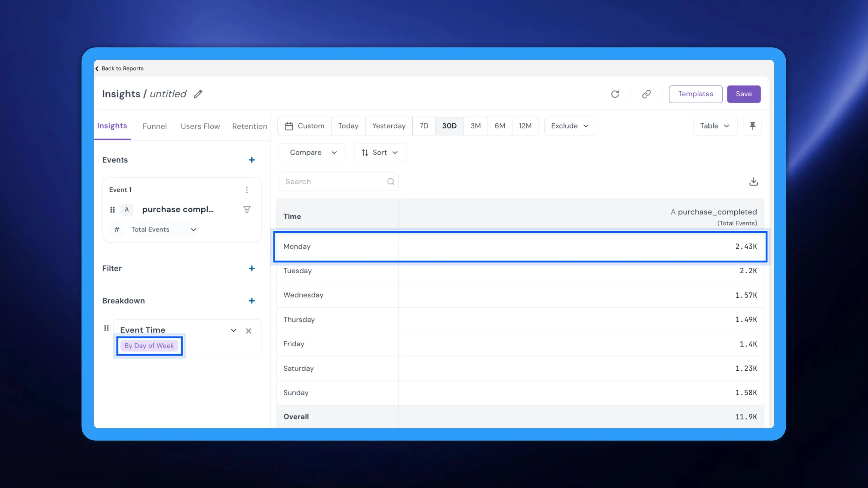Select the Tuesday row
Viewport: 868px width, 488px height.
click(520, 271)
